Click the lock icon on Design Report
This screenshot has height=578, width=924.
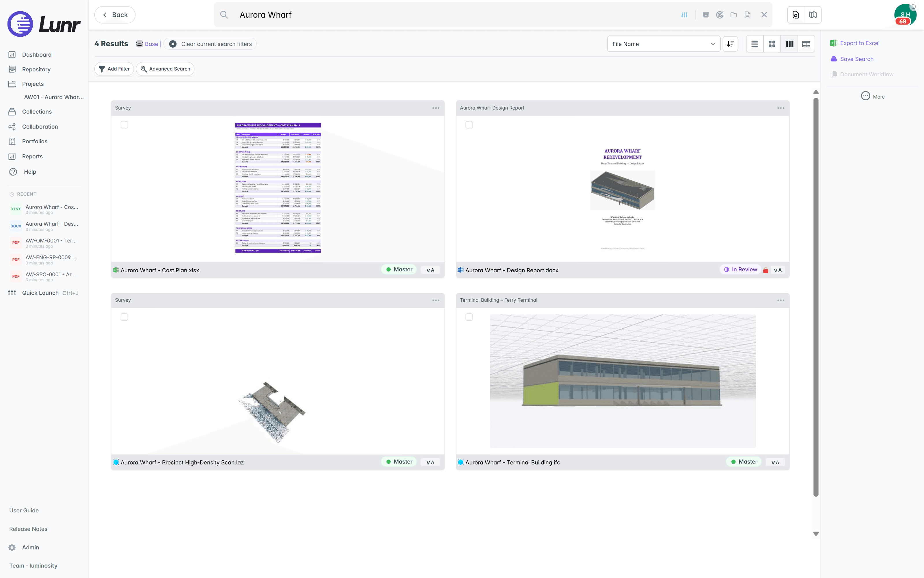765,270
